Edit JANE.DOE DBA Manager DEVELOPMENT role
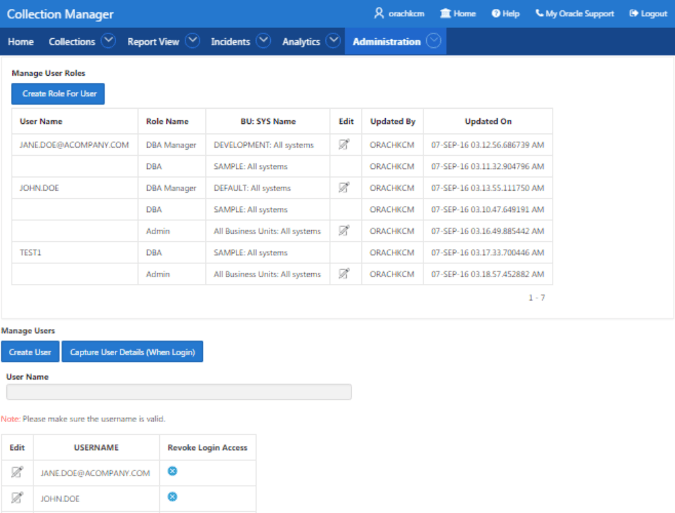Image resolution: width=675 pixels, height=513 pixels. (x=344, y=144)
